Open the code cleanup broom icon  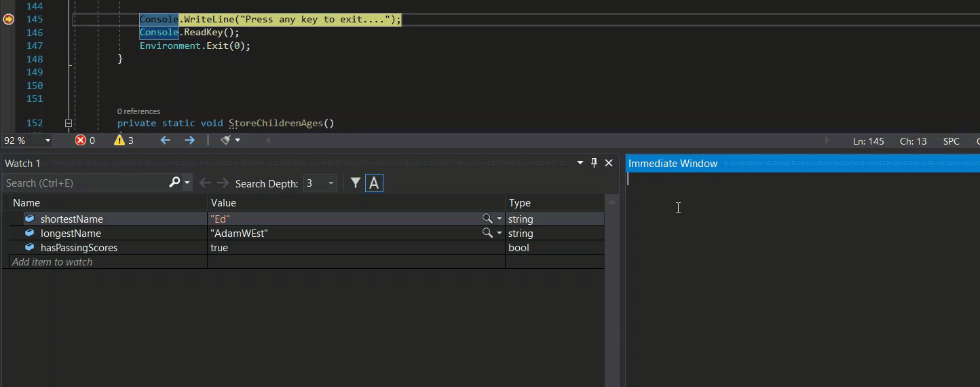pyautogui.click(x=226, y=141)
